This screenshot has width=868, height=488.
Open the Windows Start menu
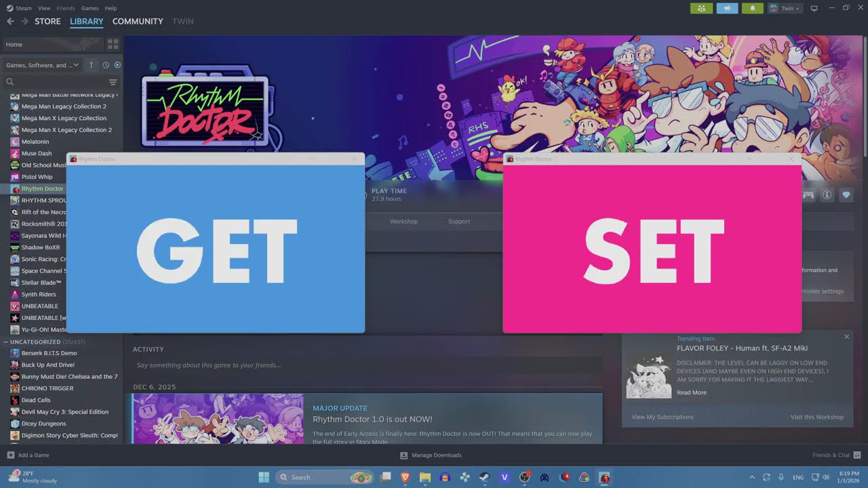click(264, 477)
